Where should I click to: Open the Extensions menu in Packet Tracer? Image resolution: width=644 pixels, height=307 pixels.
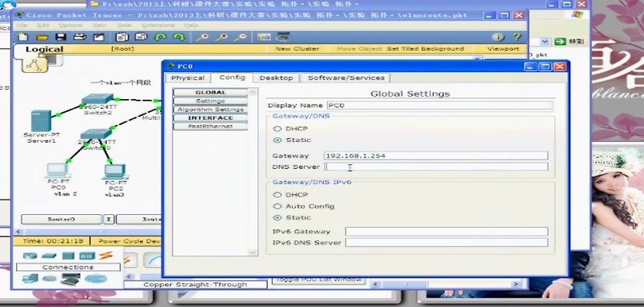click(x=158, y=25)
